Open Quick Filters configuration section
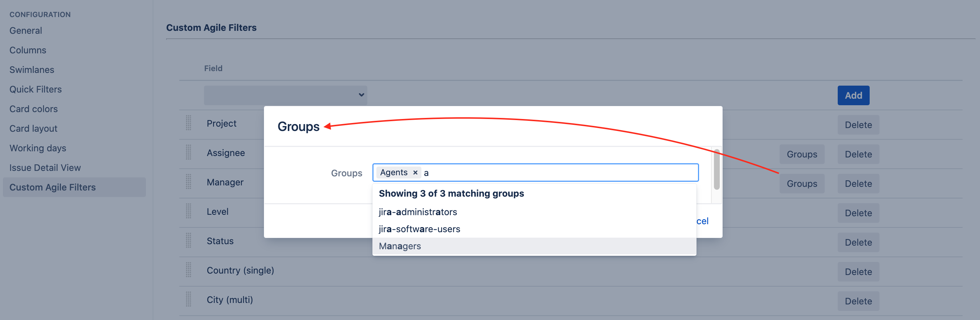The width and height of the screenshot is (980, 320). [35, 89]
